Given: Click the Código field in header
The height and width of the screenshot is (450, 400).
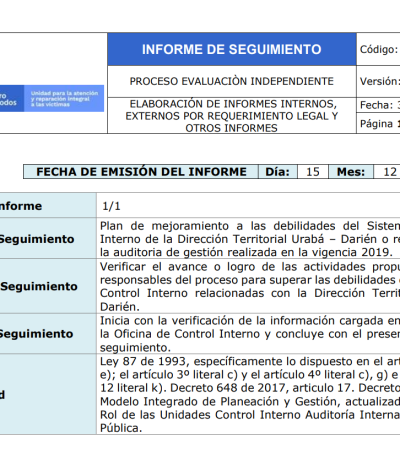Looking at the screenshot, I should tap(378, 49).
